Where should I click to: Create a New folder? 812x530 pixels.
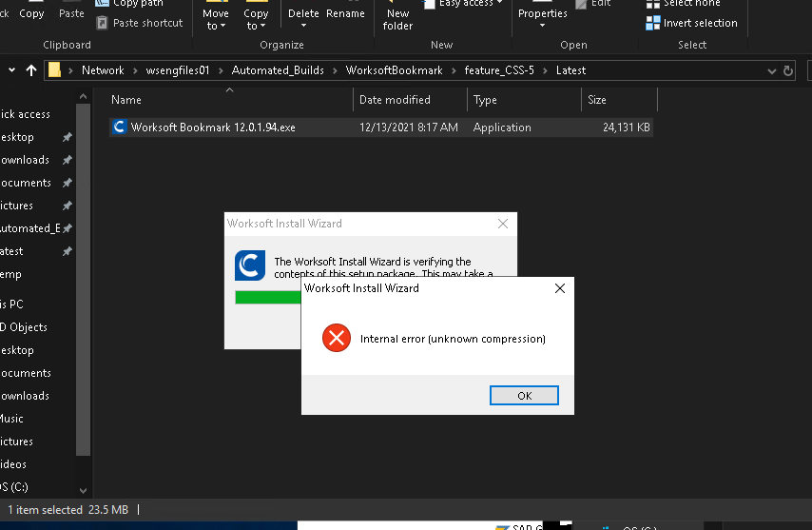pos(397,19)
